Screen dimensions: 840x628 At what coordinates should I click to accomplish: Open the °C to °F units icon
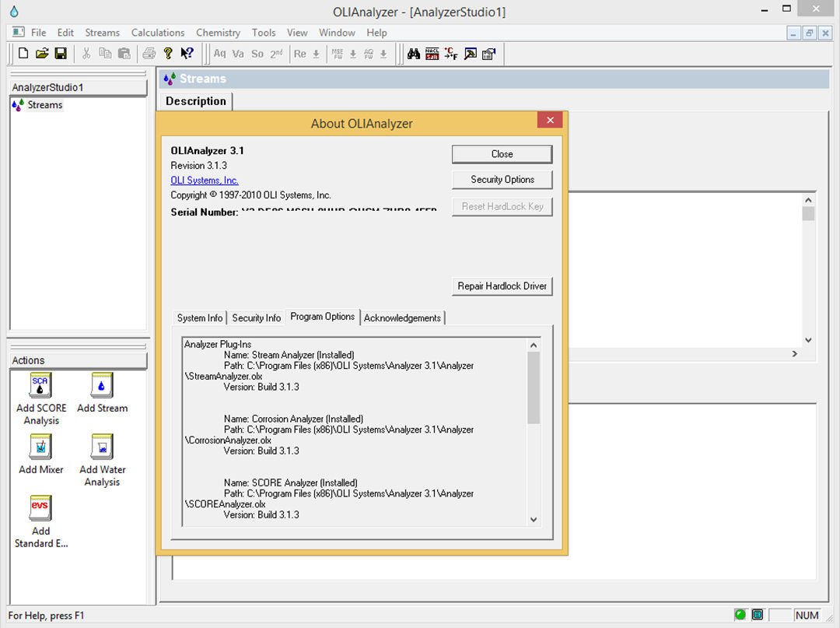tap(451, 54)
